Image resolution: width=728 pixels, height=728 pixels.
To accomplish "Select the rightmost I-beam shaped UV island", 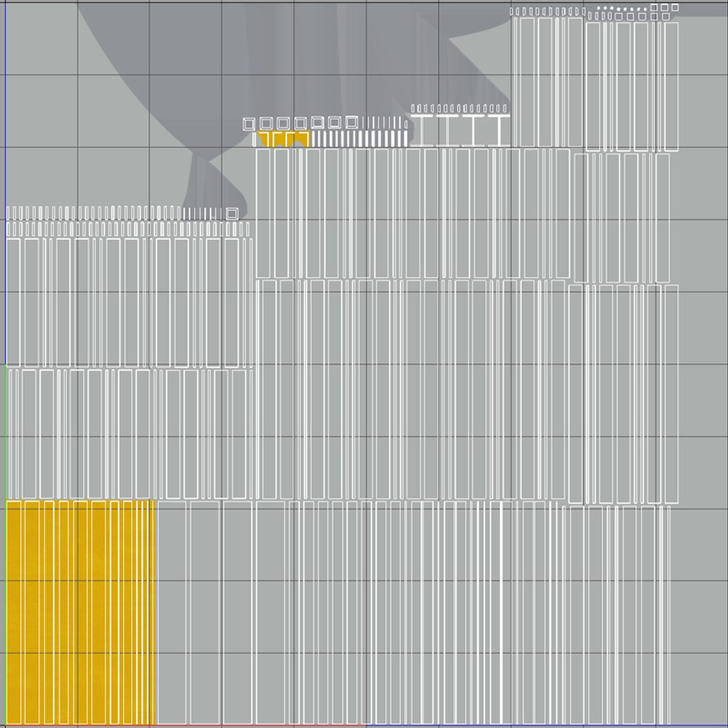I will [x=499, y=131].
